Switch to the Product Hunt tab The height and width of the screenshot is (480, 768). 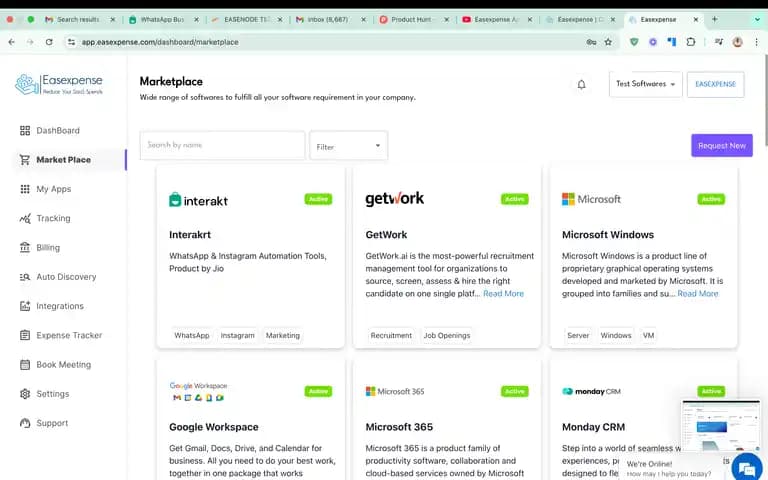tap(411, 20)
